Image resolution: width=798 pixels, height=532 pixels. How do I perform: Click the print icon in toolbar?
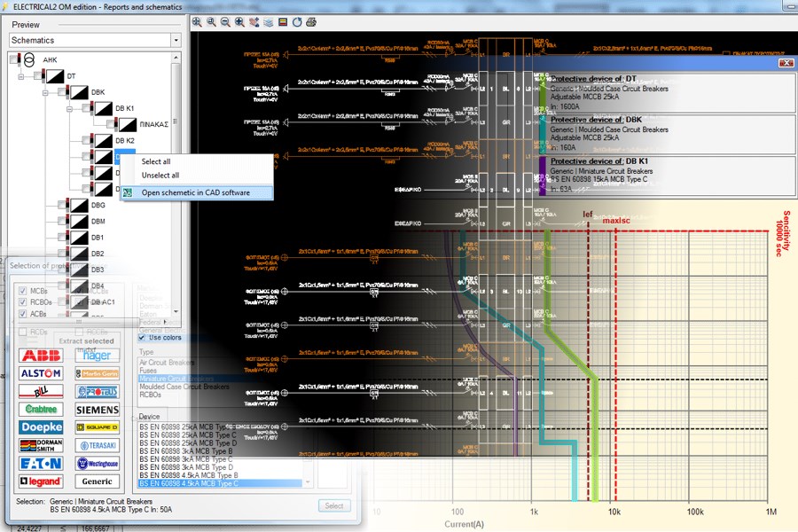[x=311, y=21]
